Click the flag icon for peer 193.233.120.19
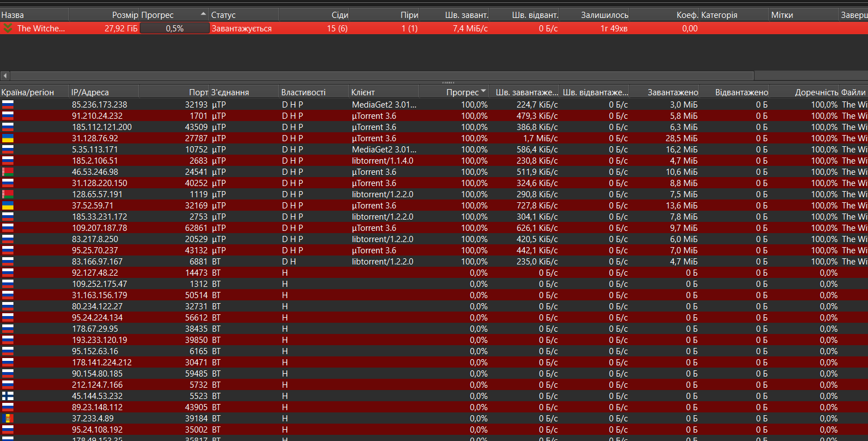Screen dimensions: 868x441 (x=8, y=340)
